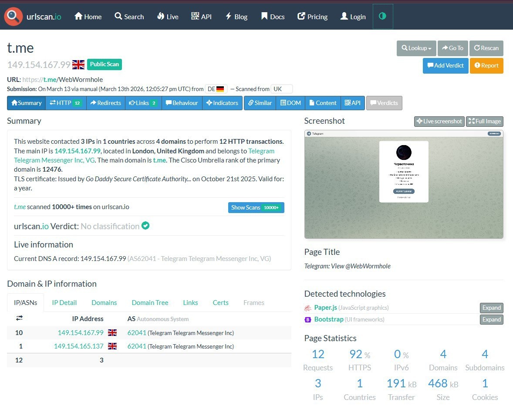Screen dimensions: 513x420
Task: Open AS 62041 in the first row
Action: click(137, 332)
